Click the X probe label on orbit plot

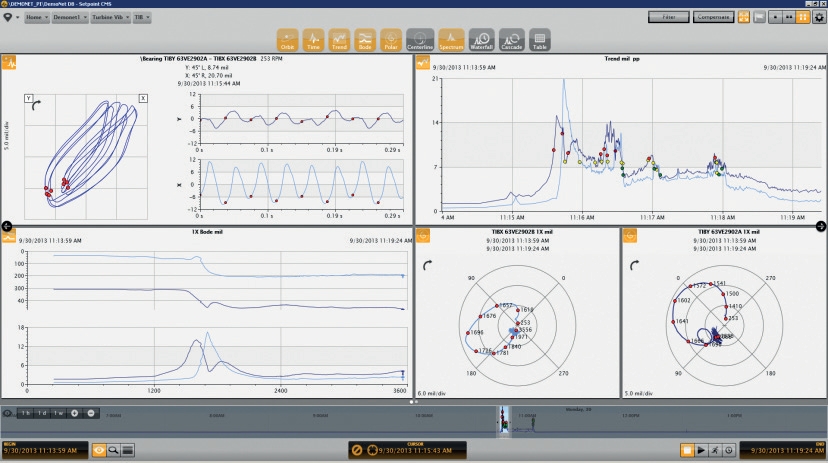[143, 98]
